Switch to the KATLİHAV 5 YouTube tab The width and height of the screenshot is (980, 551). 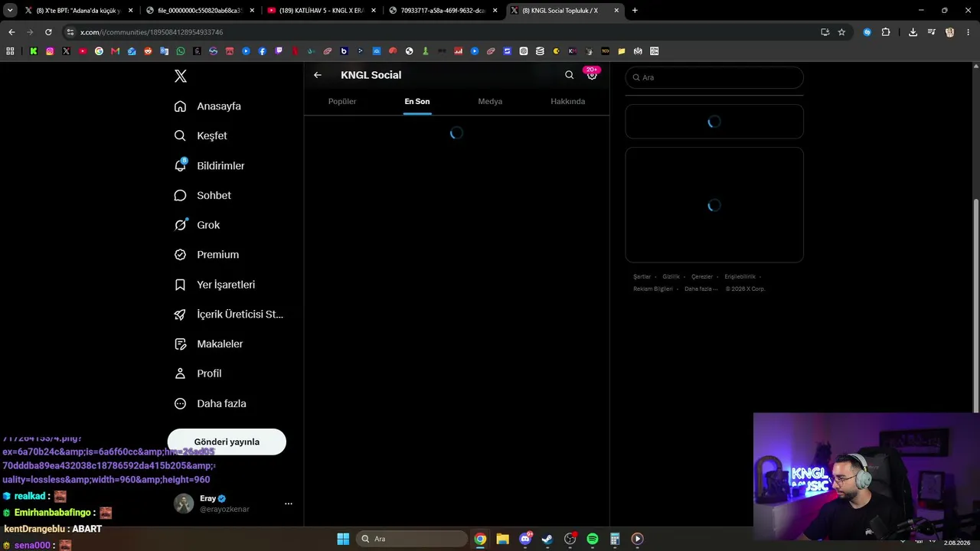(322, 11)
